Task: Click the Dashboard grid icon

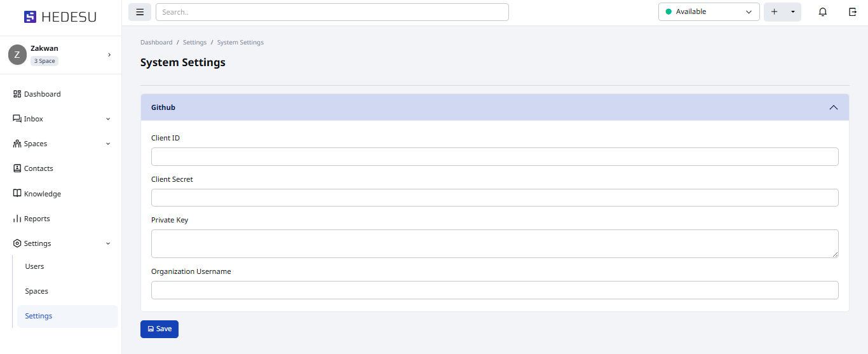Action: coord(17,94)
